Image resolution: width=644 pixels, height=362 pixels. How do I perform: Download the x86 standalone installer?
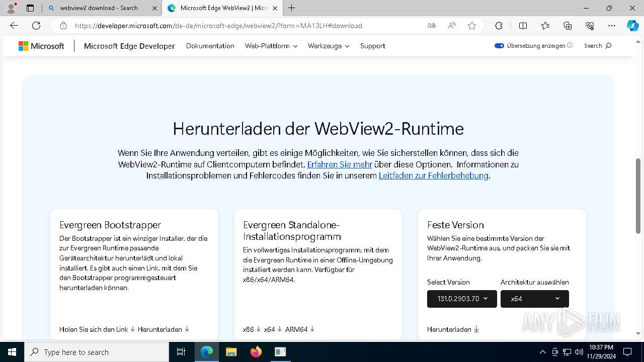252,329
